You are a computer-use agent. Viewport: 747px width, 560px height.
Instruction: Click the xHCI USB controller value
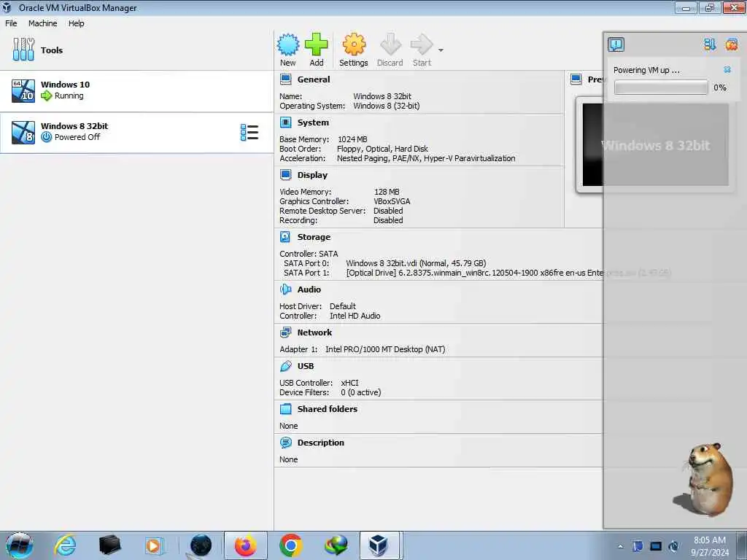pos(349,382)
